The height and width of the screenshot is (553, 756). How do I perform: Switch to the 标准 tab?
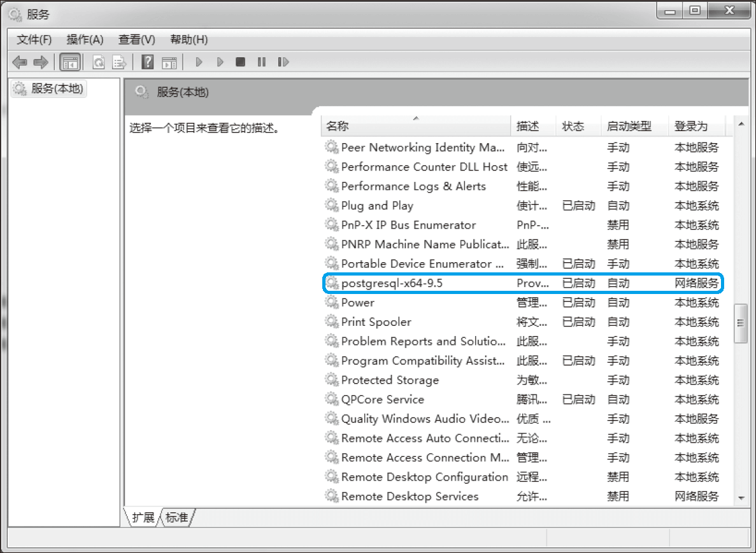coord(176,517)
